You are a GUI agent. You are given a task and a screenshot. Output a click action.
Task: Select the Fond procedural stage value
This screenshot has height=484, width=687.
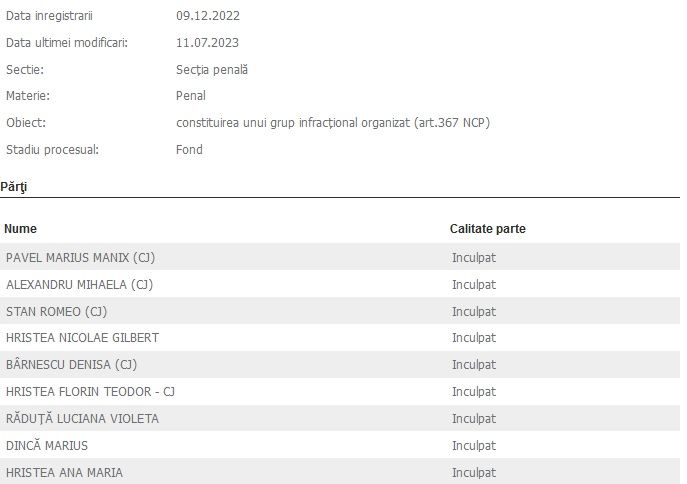pos(189,150)
